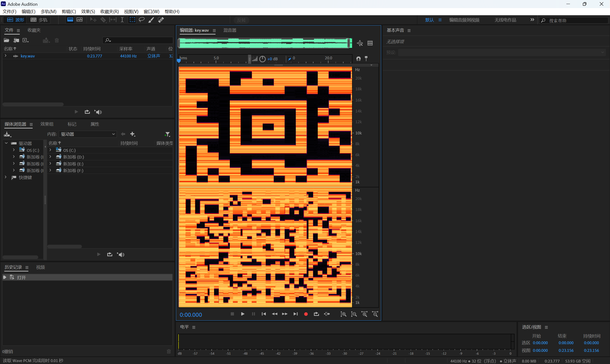Viewport: 610px width, 364px height.
Task: Switch to Waveform view button
Action: point(15,20)
